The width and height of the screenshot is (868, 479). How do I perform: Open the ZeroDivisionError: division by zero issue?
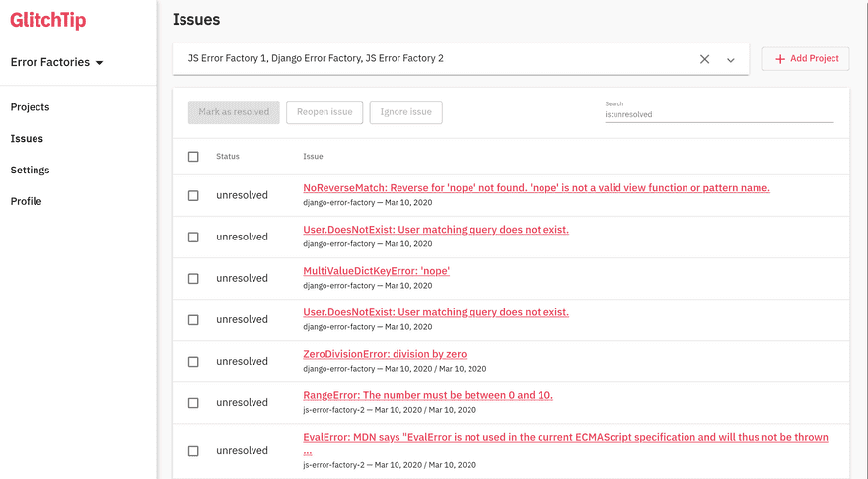(385, 354)
